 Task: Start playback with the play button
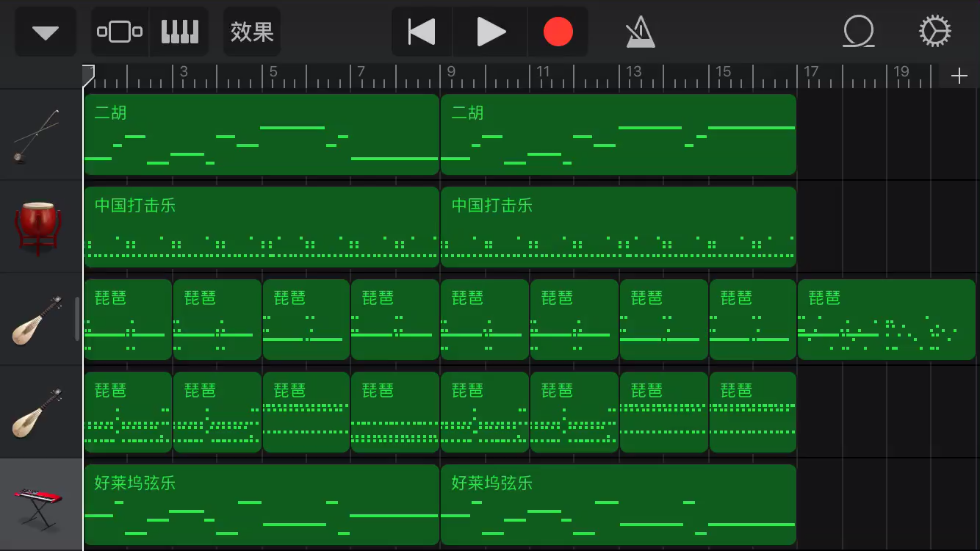(491, 32)
